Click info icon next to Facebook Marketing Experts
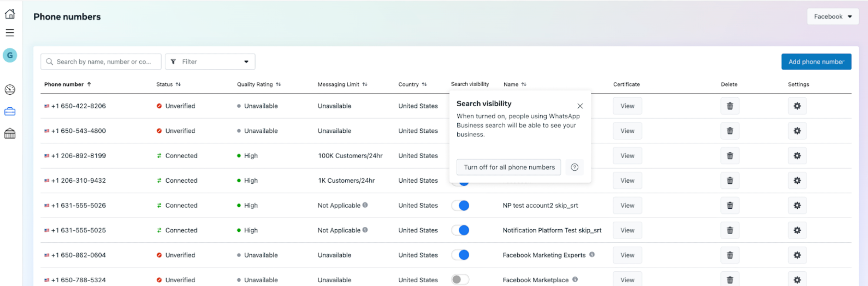Image resolution: width=868 pixels, height=286 pixels. 592,255
